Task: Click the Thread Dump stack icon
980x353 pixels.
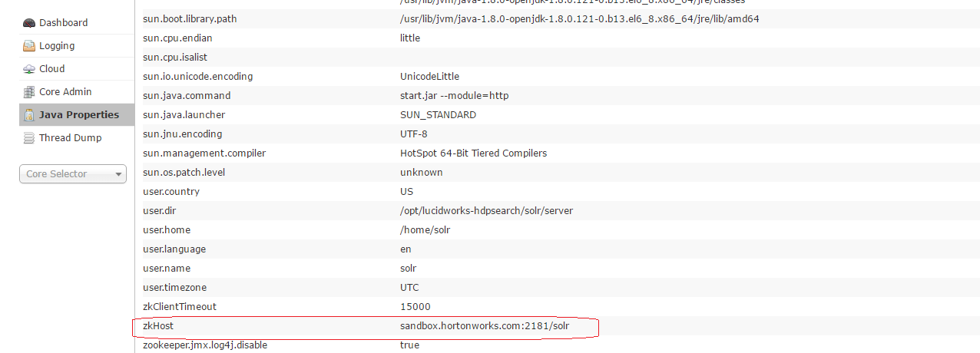Action: click(29, 138)
